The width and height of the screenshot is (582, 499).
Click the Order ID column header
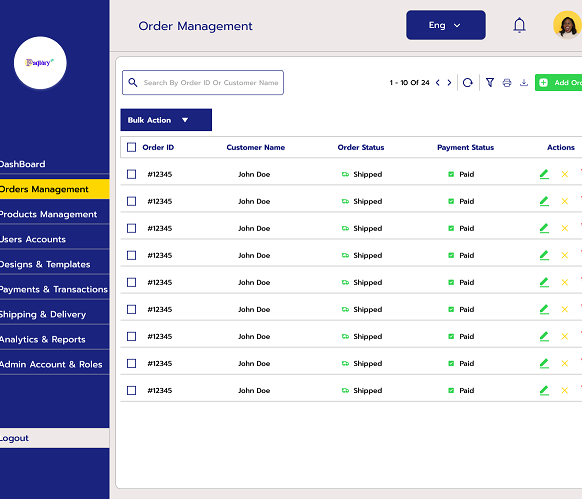coord(158,147)
